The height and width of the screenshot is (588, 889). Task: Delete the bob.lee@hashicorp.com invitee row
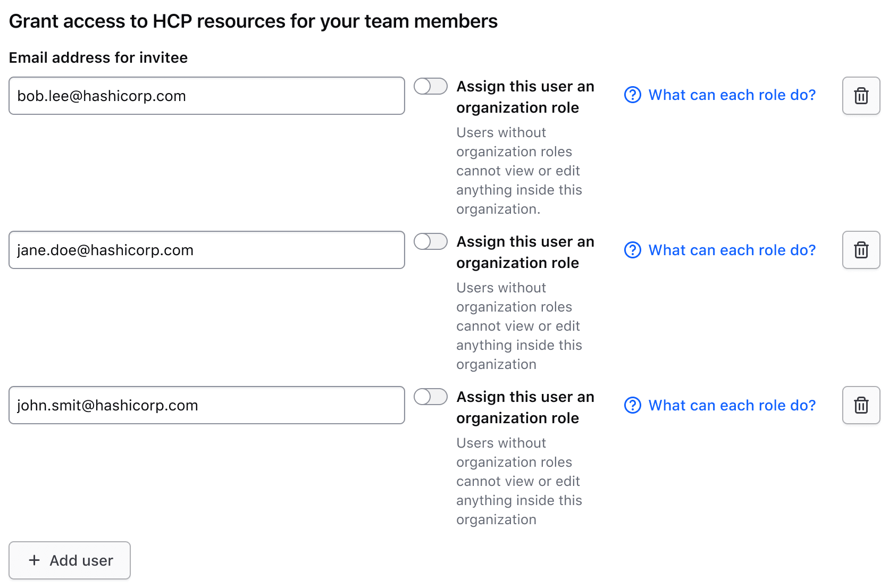861,96
